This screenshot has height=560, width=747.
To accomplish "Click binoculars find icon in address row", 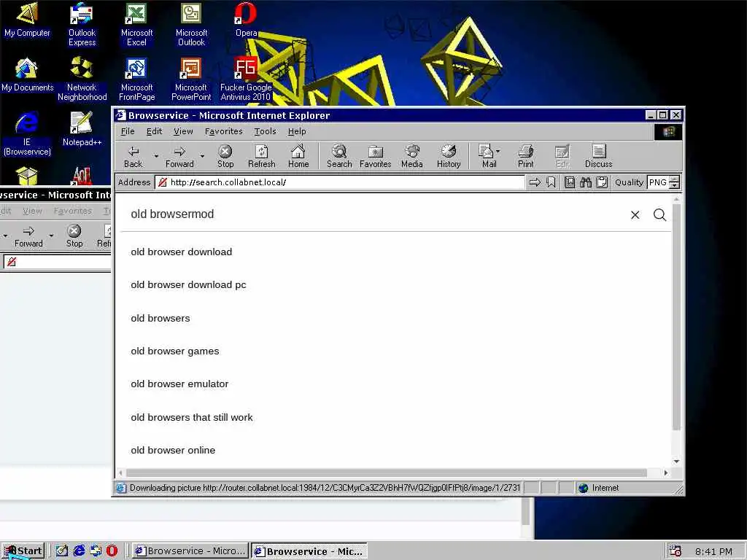I will pyautogui.click(x=586, y=182).
